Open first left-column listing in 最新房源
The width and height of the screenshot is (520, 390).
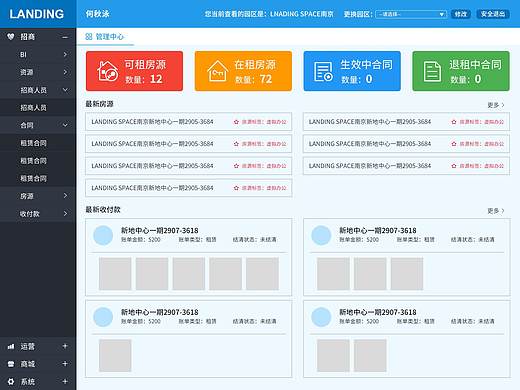[x=188, y=122]
